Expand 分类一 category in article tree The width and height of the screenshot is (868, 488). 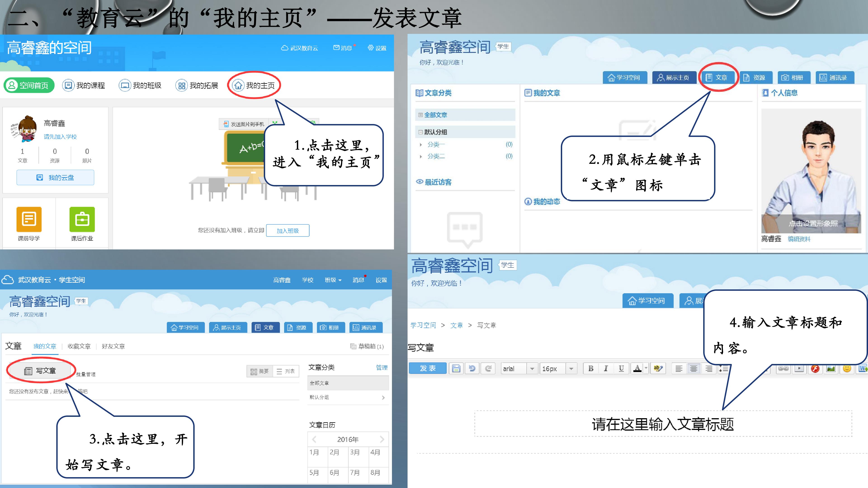pos(421,145)
